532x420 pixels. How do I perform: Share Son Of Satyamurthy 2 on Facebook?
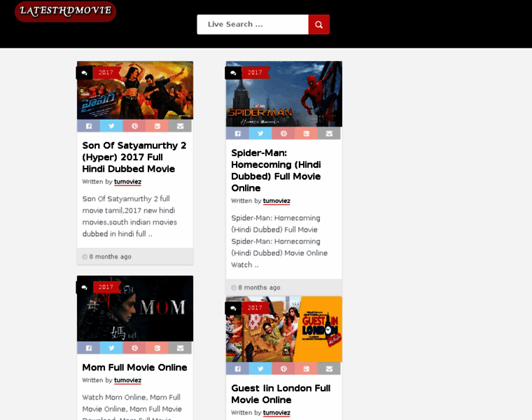pos(89,126)
